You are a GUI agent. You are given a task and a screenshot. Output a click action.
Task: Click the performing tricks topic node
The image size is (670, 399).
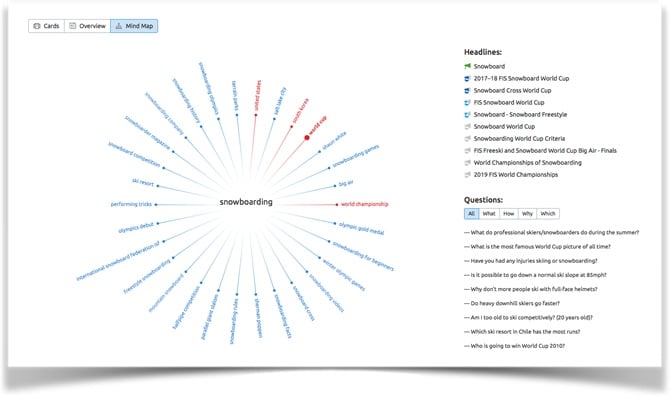click(131, 204)
